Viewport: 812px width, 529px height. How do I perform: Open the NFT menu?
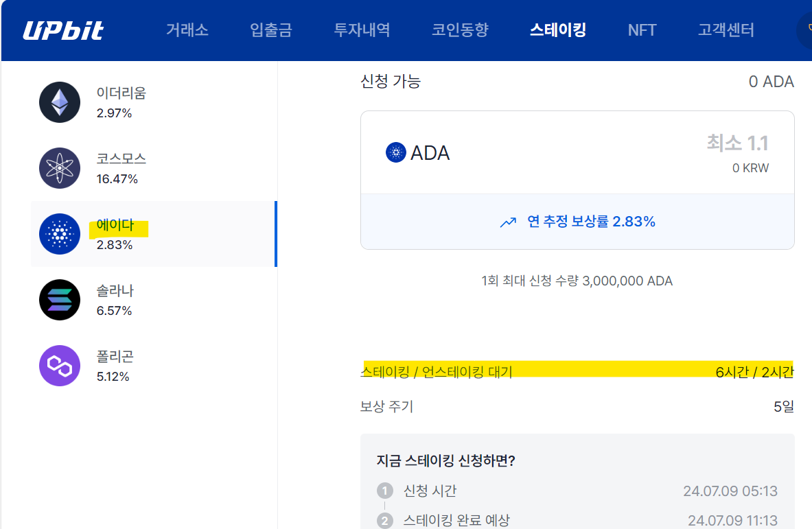click(x=642, y=30)
